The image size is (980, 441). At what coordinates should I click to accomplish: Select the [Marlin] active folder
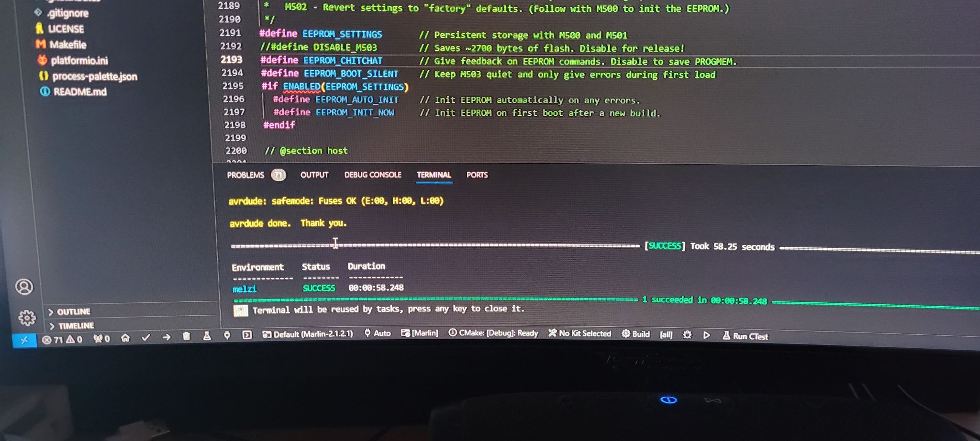pyautogui.click(x=420, y=333)
